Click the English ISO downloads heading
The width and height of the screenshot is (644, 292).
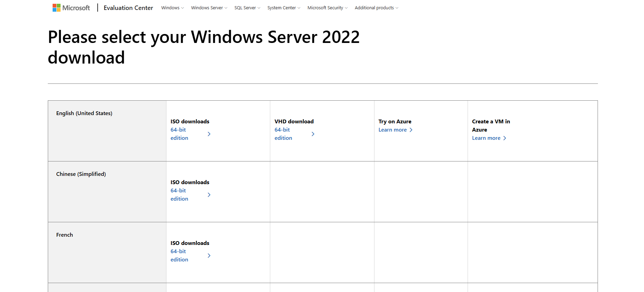pos(190,122)
